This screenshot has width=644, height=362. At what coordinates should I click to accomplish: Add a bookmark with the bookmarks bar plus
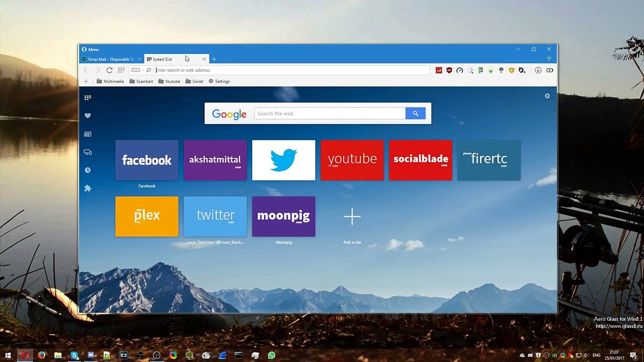86,81
